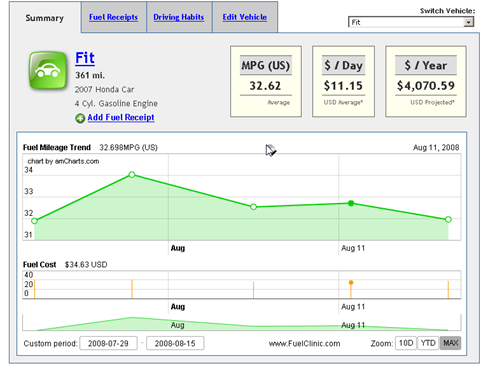
Task: Open the Fit vehicle title link
Action: [85, 58]
